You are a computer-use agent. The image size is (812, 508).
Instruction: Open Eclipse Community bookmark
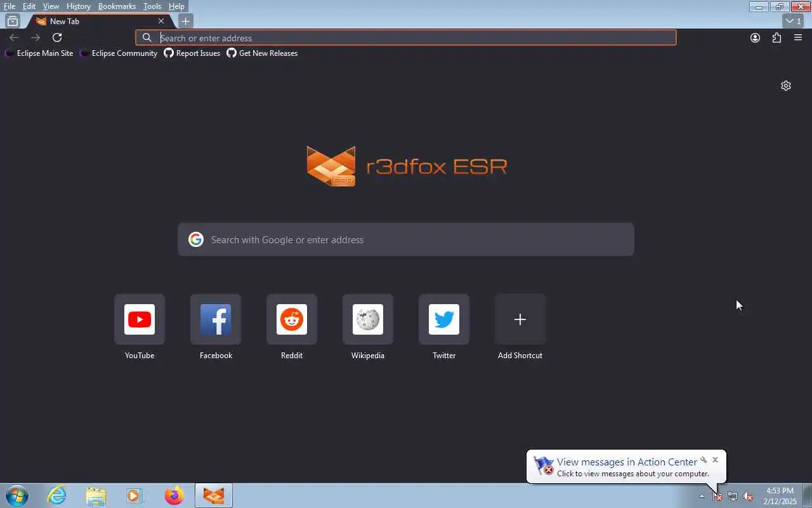tap(119, 53)
